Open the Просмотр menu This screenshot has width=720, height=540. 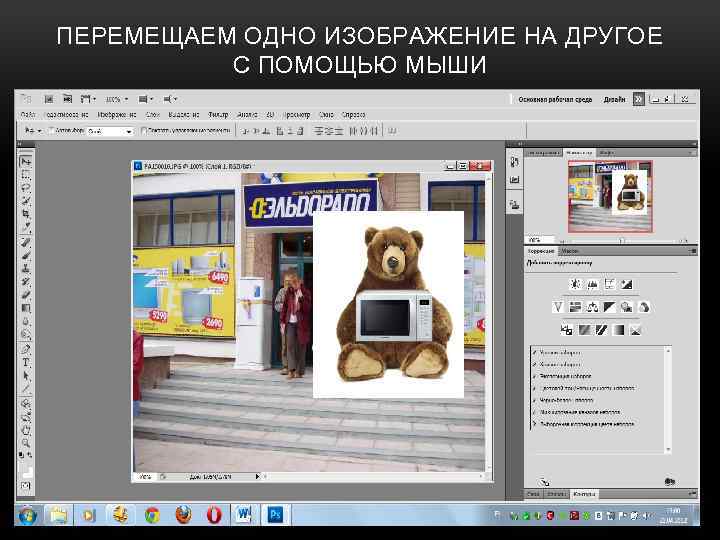coord(296,115)
